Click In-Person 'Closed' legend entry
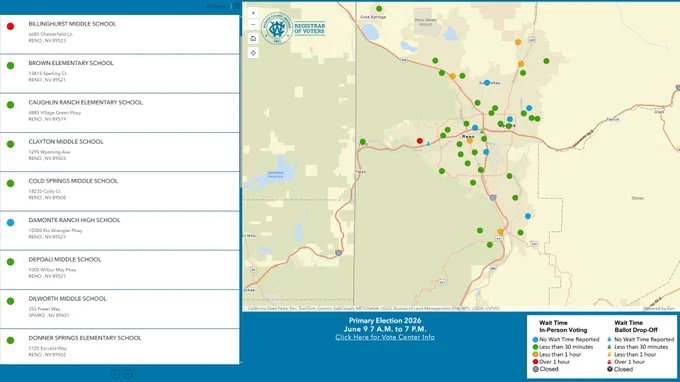The width and height of the screenshot is (680, 382). click(x=546, y=369)
